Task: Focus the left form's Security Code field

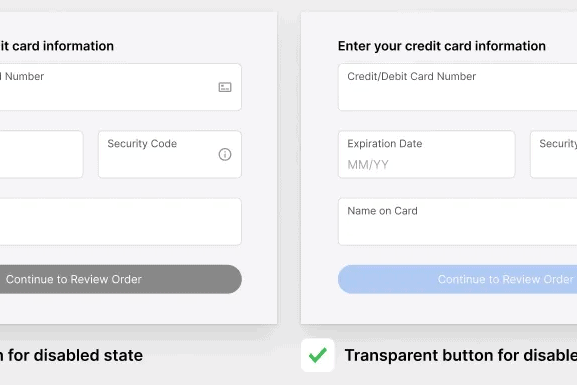Action: click(170, 154)
